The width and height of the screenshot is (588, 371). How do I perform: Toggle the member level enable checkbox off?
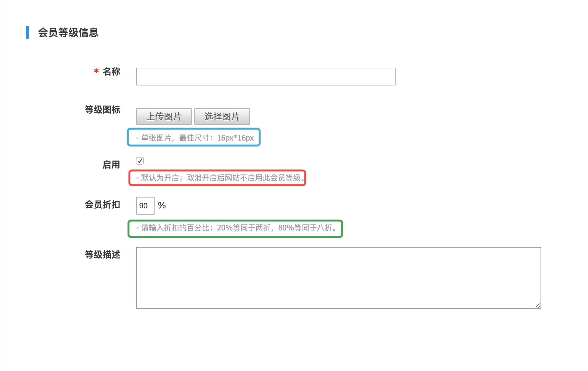(140, 161)
